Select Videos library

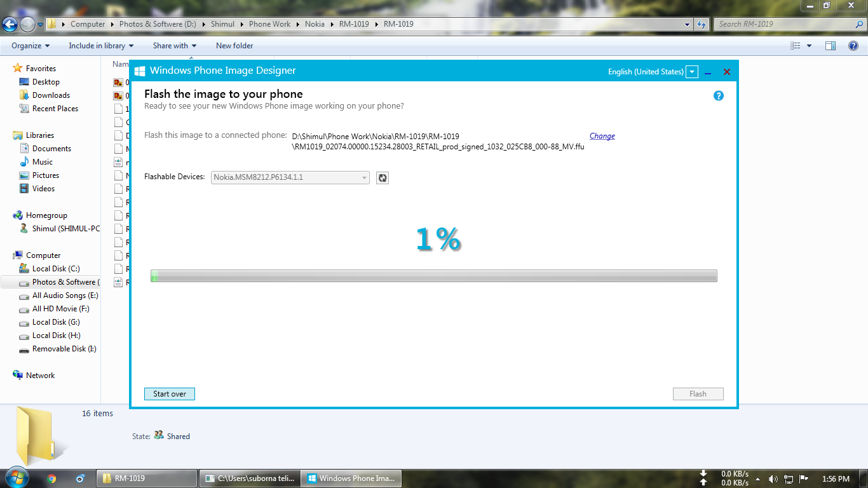point(43,189)
